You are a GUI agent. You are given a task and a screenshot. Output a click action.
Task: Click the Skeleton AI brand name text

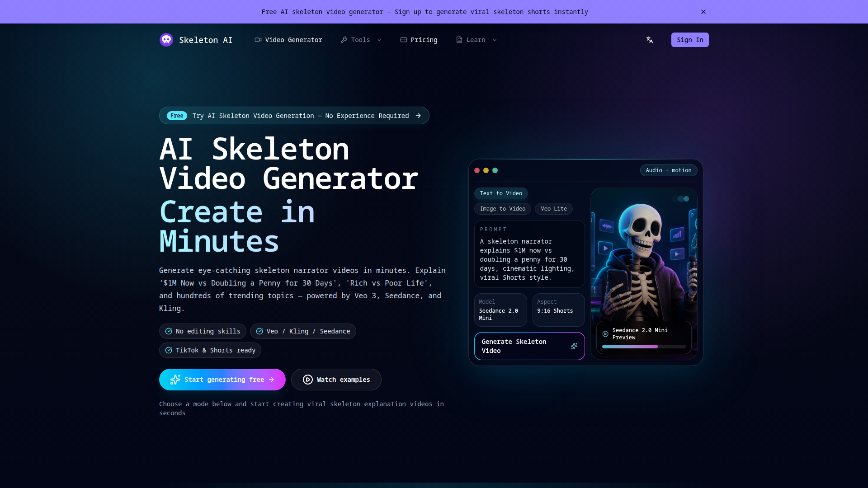(x=206, y=40)
